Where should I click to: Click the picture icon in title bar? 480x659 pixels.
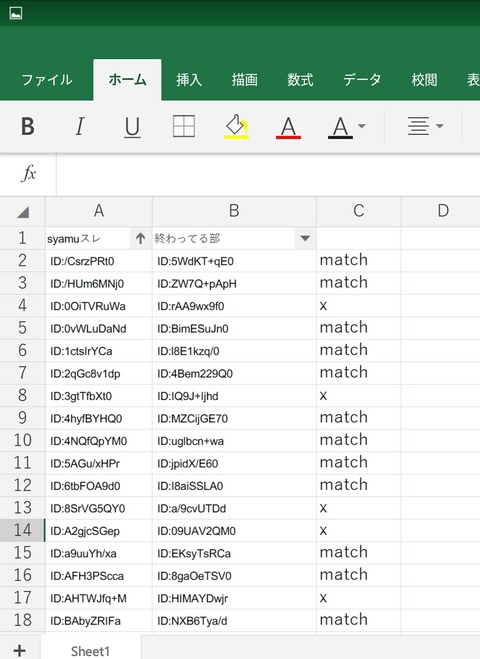pyautogui.click(x=16, y=13)
